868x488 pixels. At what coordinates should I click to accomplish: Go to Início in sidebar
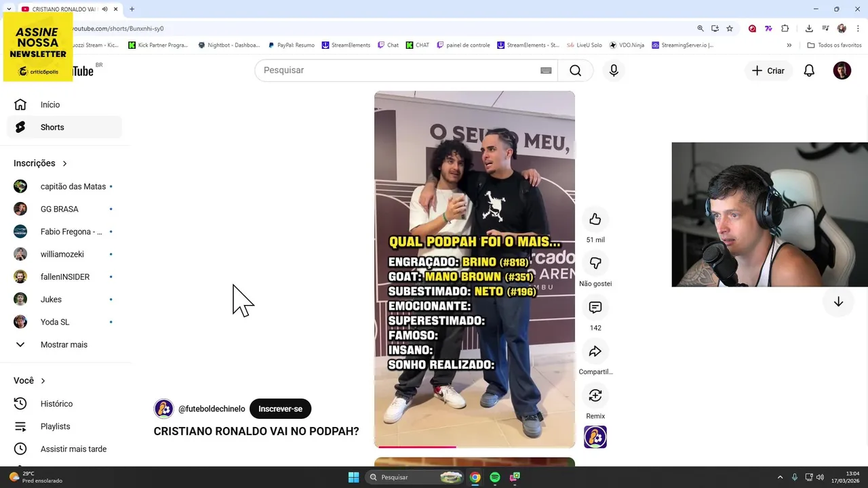pyautogui.click(x=64, y=104)
